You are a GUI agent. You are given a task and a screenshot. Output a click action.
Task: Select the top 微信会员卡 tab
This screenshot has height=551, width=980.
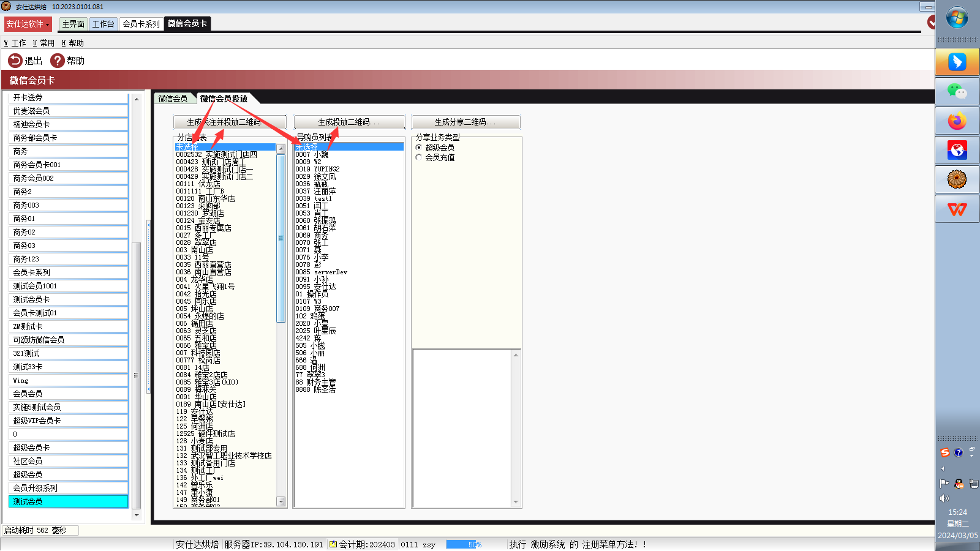tap(187, 23)
